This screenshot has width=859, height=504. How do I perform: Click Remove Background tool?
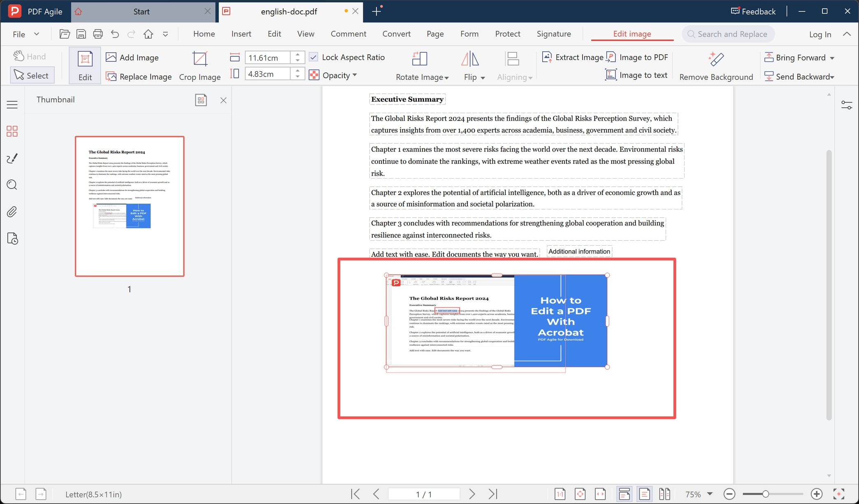click(716, 66)
